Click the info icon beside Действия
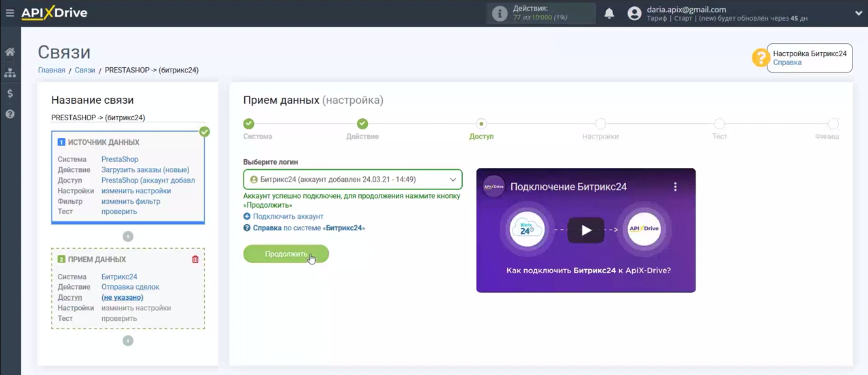The image size is (868, 375). [x=499, y=14]
